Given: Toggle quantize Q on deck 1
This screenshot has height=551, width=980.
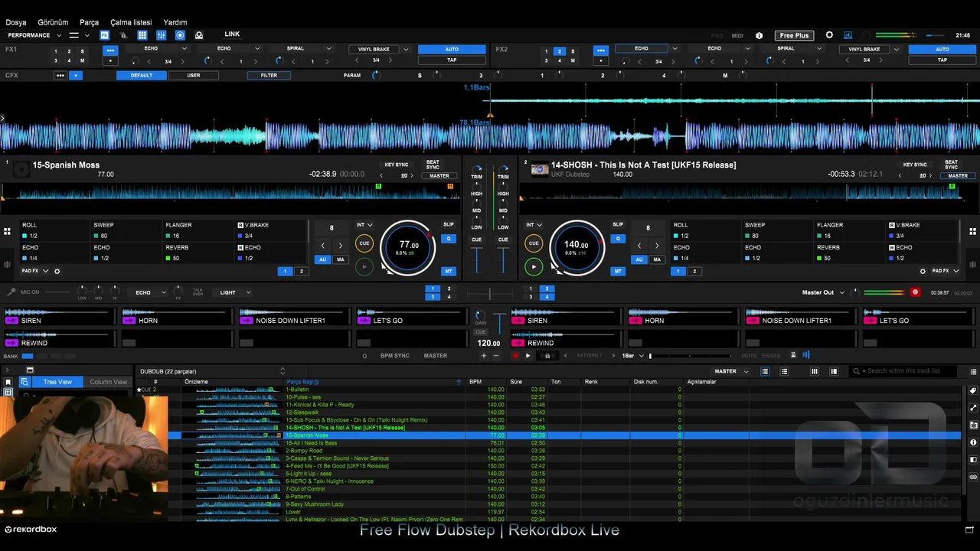Looking at the screenshot, I should click(x=449, y=239).
